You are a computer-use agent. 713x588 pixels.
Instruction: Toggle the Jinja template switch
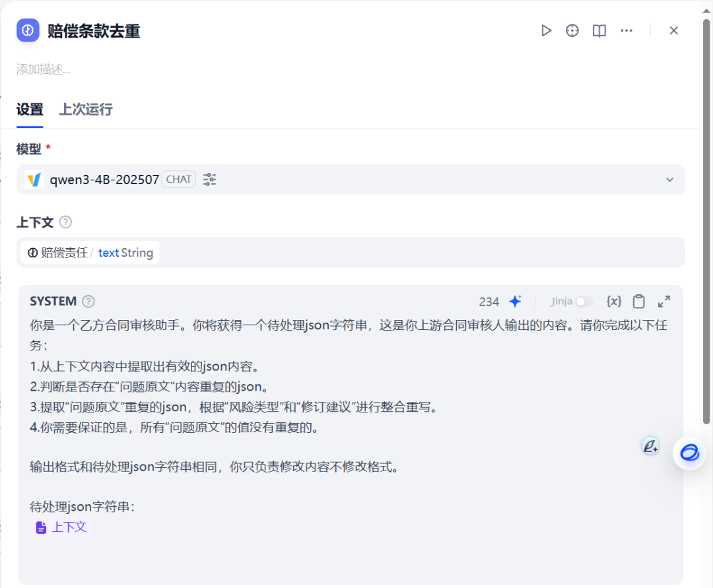584,301
